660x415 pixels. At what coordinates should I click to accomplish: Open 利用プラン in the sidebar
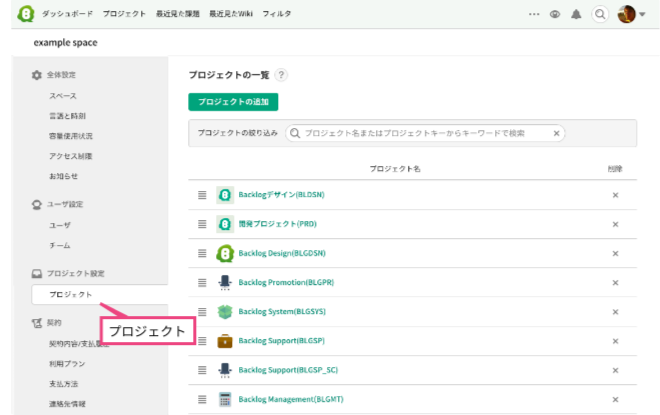pyautogui.click(x=67, y=364)
